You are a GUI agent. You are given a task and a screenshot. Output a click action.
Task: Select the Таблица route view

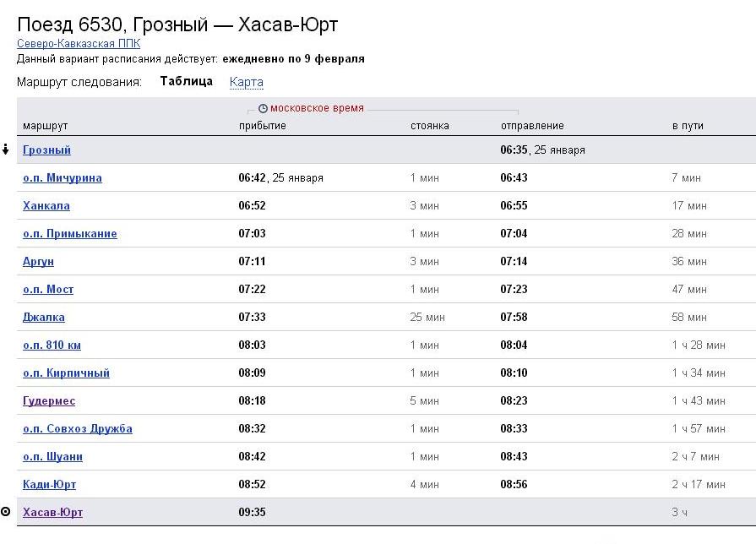pos(186,82)
